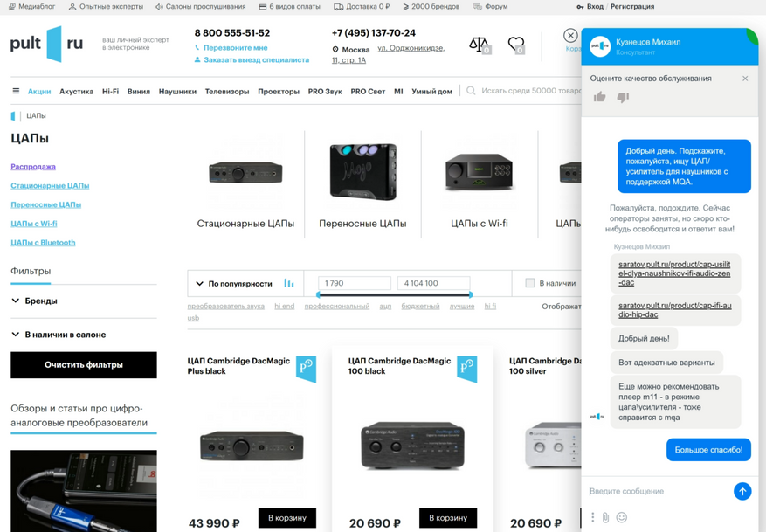Dismiss the service rating prompt
Viewport: 766px width, 532px height.
point(745,79)
